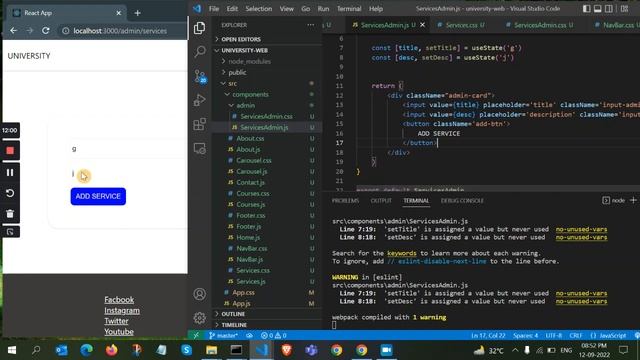Toggle secondary sidebar layout icon
Image resolution: width=640 pixels, height=360 pixels.
point(609,9)
